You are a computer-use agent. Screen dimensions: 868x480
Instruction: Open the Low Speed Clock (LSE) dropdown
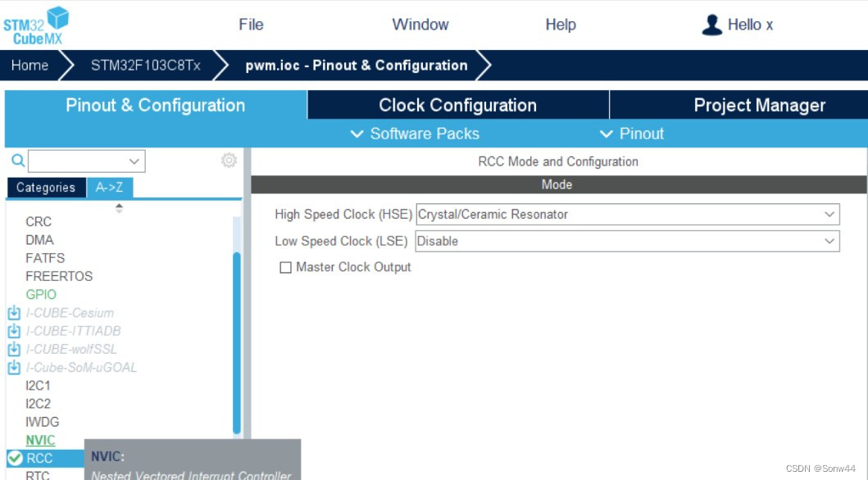tap(627, 241)
